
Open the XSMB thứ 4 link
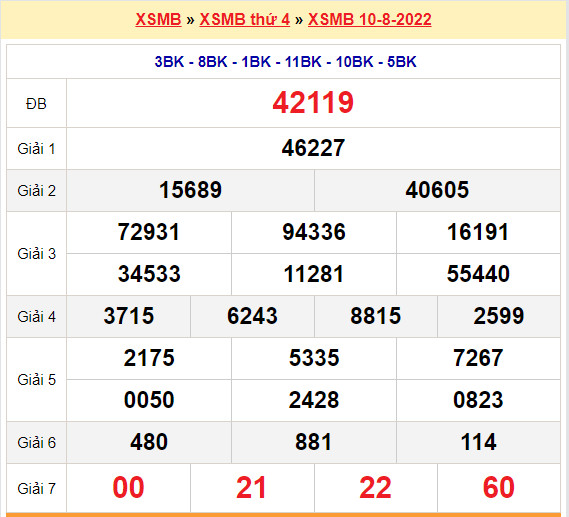pos(245,19)
